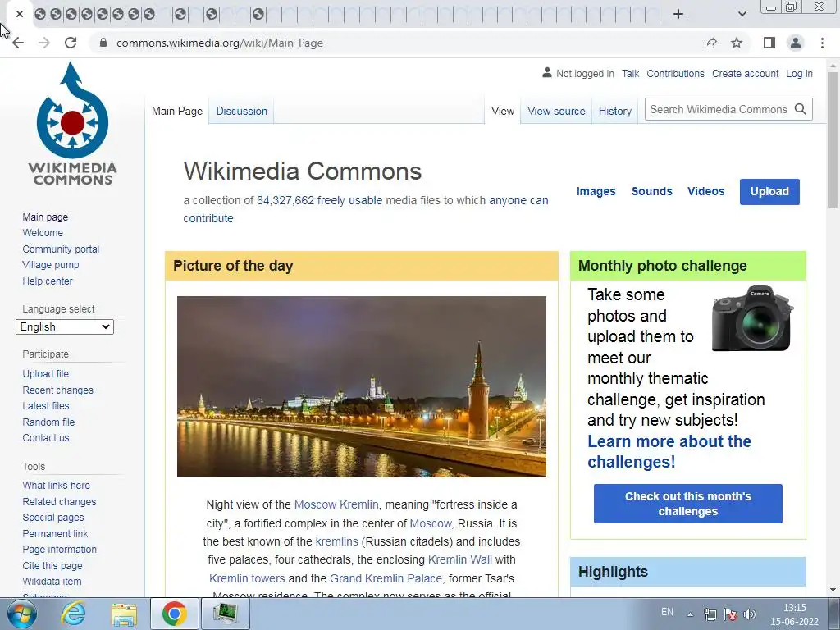The image size is (840, 630).
Task: Open the Sounds link
Action: [x=651, y=191]
